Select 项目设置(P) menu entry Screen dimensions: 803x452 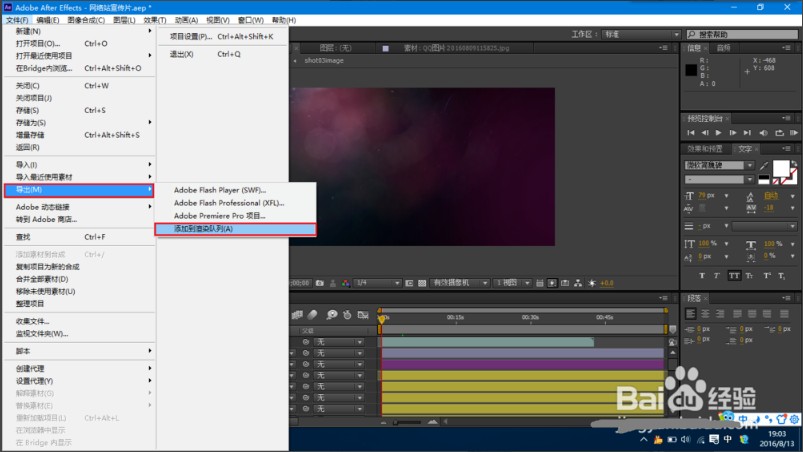click(222, 36)
